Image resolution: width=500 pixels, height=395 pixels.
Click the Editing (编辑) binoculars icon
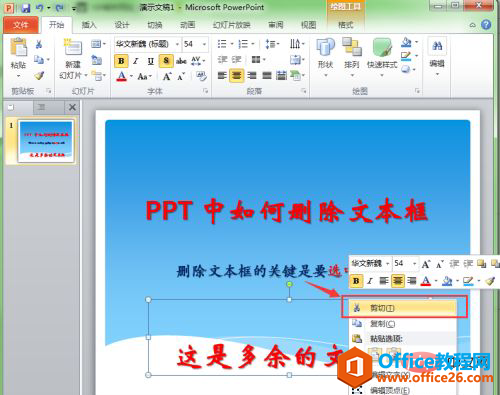tap(437, 46)
